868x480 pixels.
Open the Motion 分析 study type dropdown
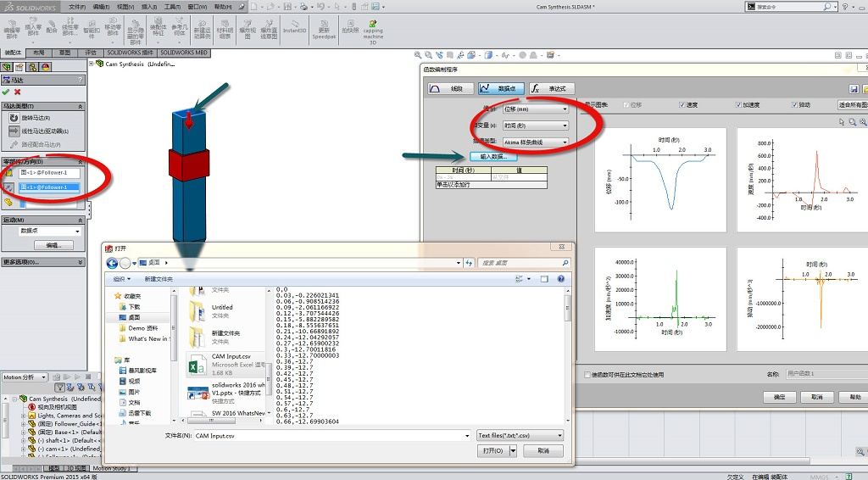click(x=25, y=377)
